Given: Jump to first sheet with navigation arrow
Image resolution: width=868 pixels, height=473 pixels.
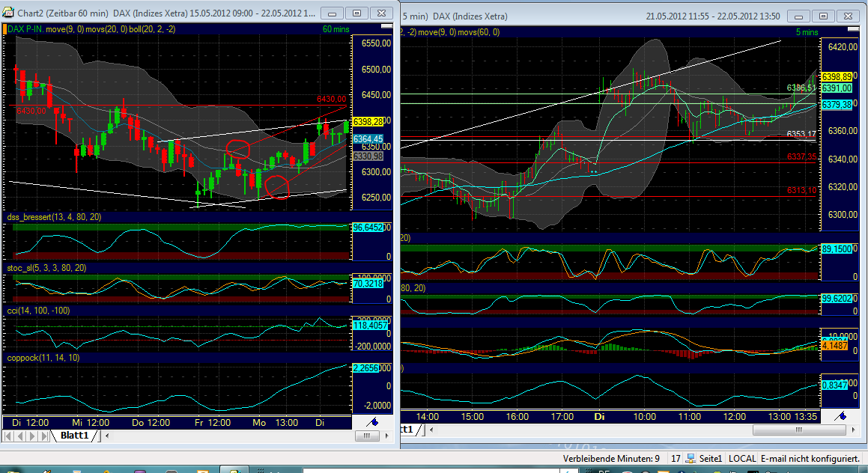Looking at the screenshot, I should 9,436.
